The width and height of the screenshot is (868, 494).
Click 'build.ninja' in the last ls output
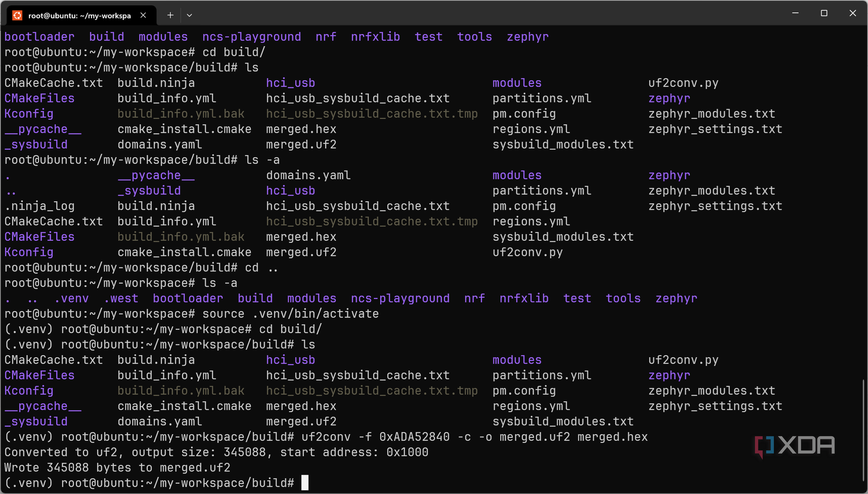click(156, 360)
